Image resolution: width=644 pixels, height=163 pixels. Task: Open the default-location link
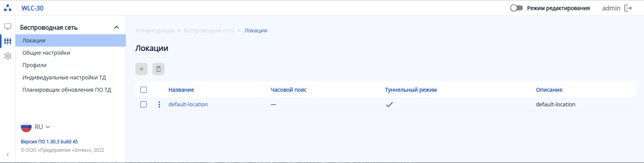click(x=188, y=104)
